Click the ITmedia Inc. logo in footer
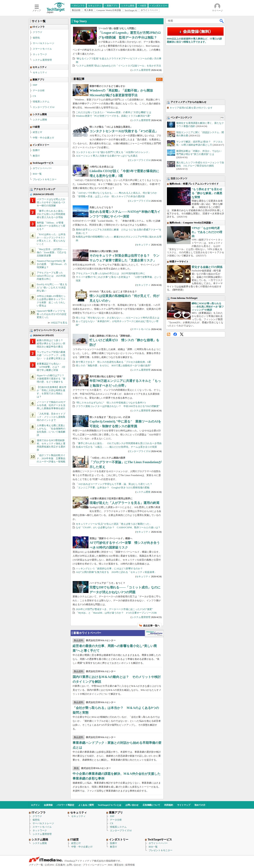The height and width of the screenshot is (868, 254). point(46,860)
